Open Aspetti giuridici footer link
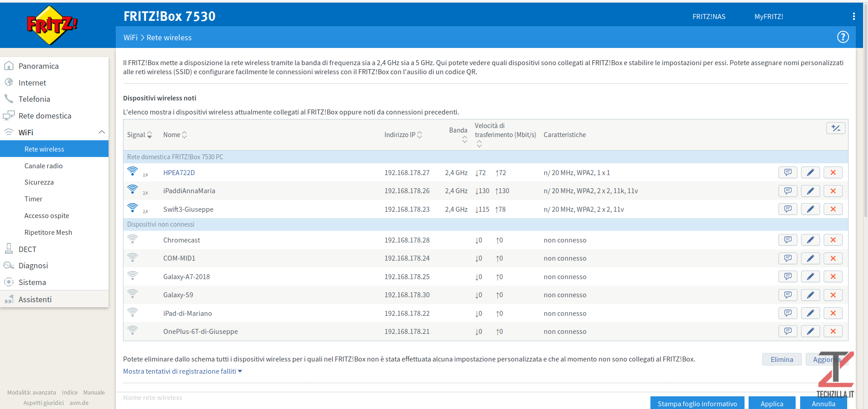The height and width of the screenshot is (409, 868). click(x=43, y=403)
